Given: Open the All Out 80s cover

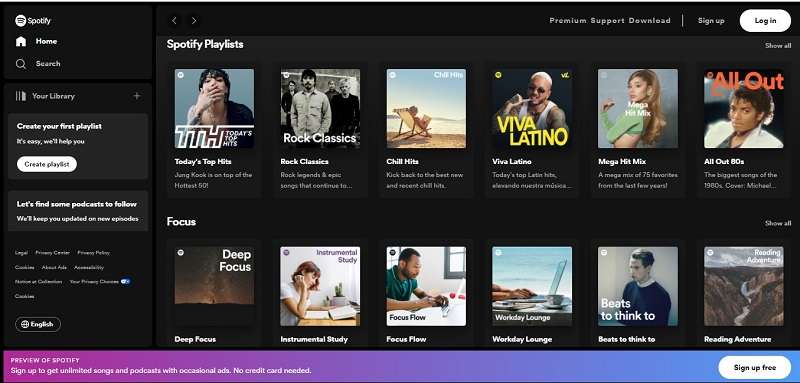Looking at the screenshot, I should 744,109.
